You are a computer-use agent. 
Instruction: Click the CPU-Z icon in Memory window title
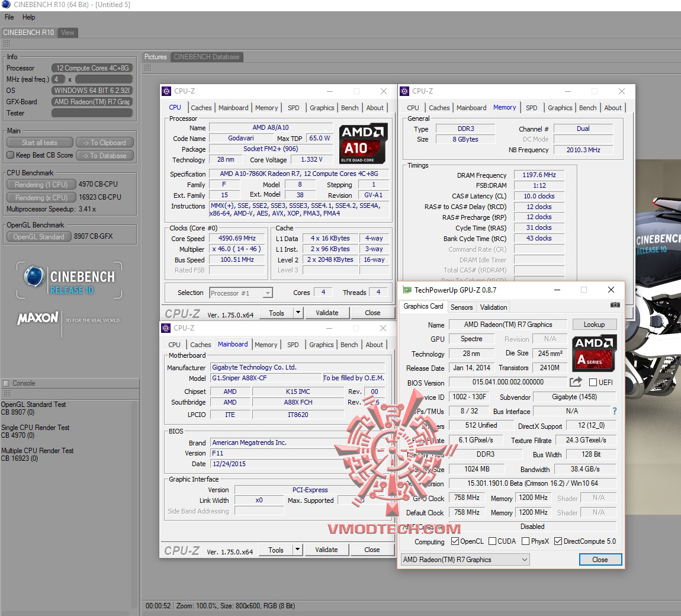[x=404, y=91]
